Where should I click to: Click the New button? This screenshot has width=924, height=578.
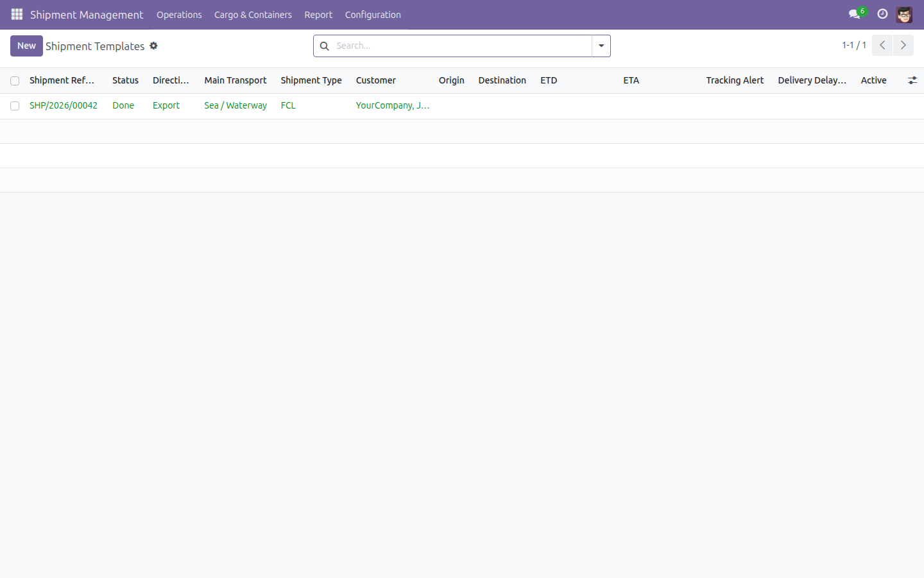(26, 46)
